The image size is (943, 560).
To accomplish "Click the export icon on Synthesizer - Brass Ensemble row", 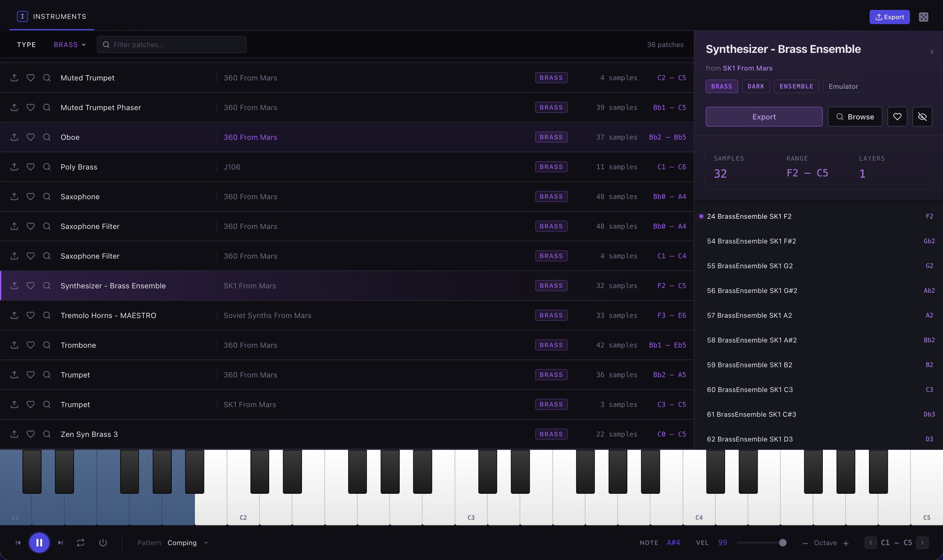I will tap(14, 286).
